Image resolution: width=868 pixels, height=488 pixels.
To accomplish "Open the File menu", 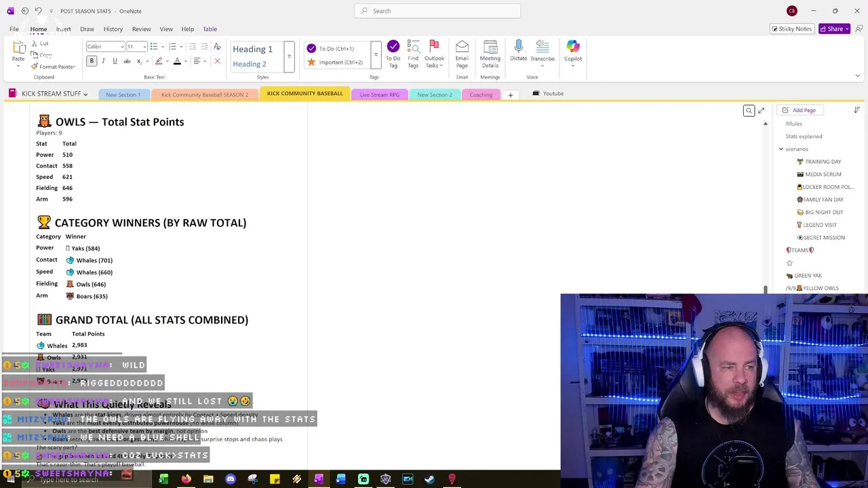I will [x=14, y=29].
